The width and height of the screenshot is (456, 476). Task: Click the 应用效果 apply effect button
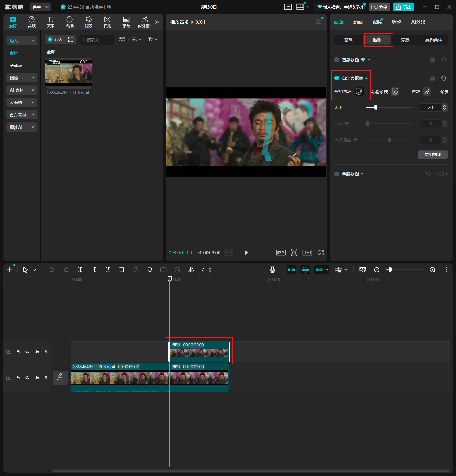tap(433, 155)
